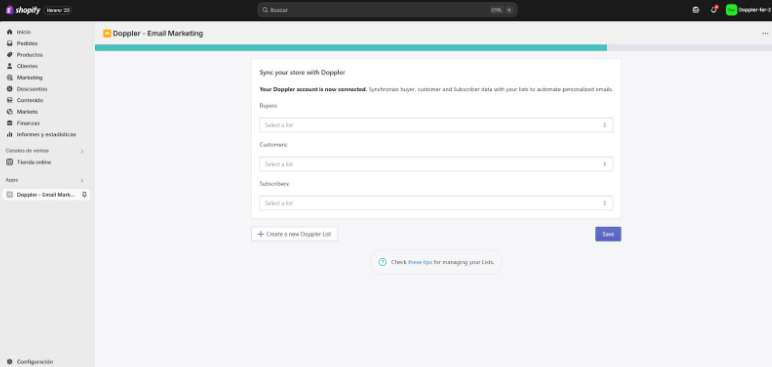Screen dimensions: 772x367
Task: Click the Finanzas bank icon
Action: (x=9, y=123)
